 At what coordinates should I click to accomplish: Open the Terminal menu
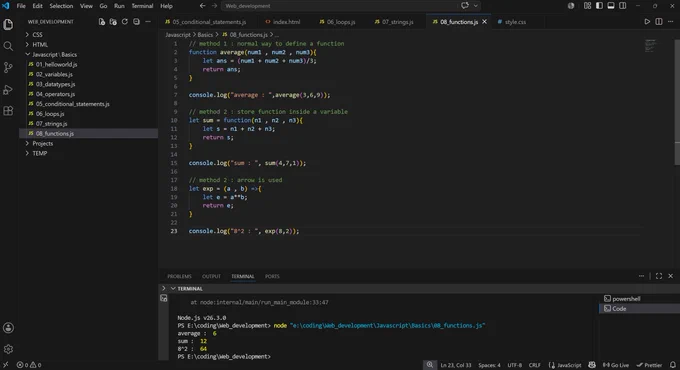pos(142,6)
